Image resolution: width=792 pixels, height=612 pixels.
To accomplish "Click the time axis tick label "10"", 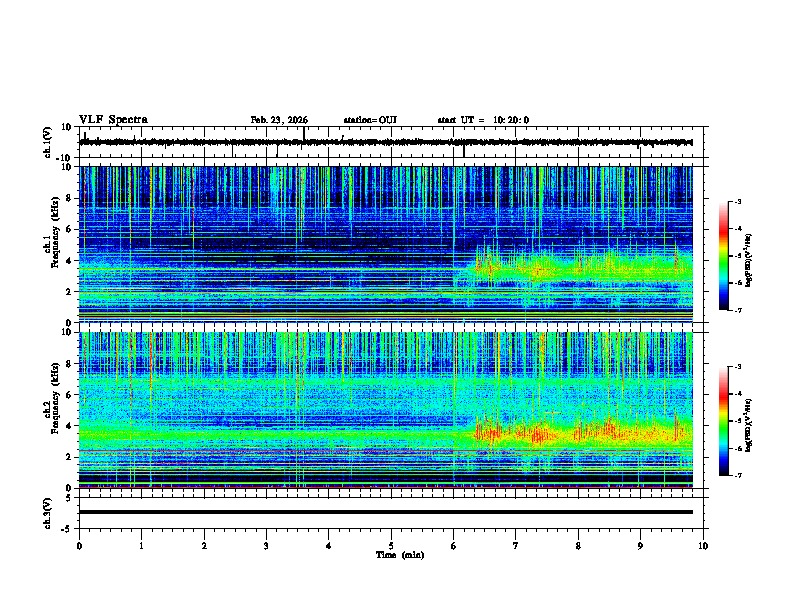I will pos(703,546).
